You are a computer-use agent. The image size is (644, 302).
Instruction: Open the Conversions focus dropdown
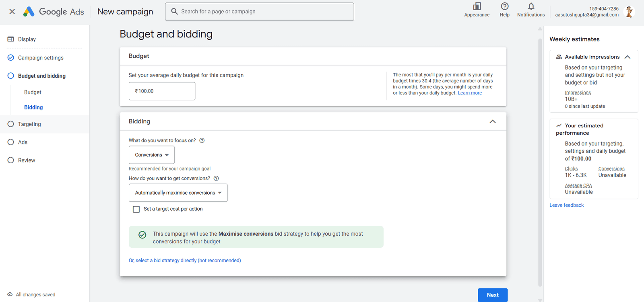[151, 155]
